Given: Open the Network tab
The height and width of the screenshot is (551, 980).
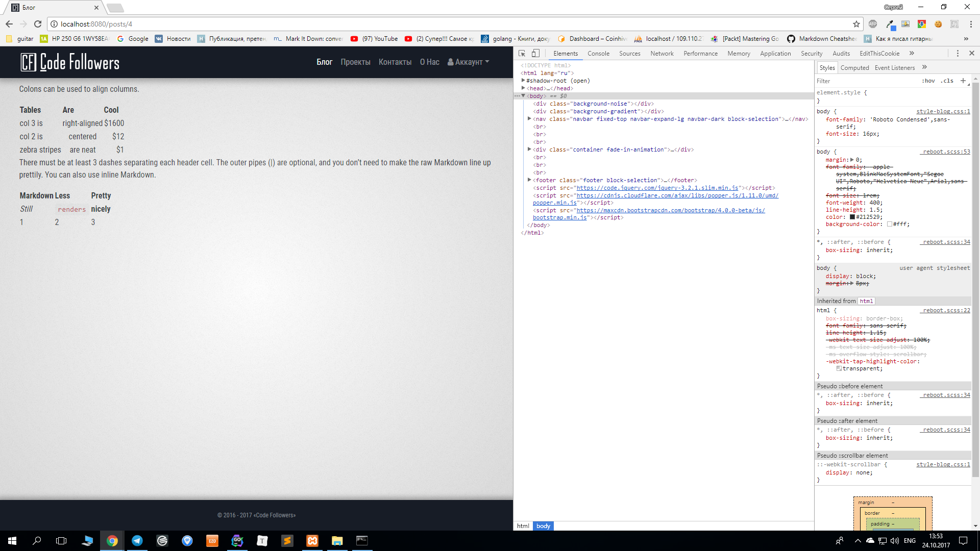Looking at the screenshot, I should click(661, 53).
